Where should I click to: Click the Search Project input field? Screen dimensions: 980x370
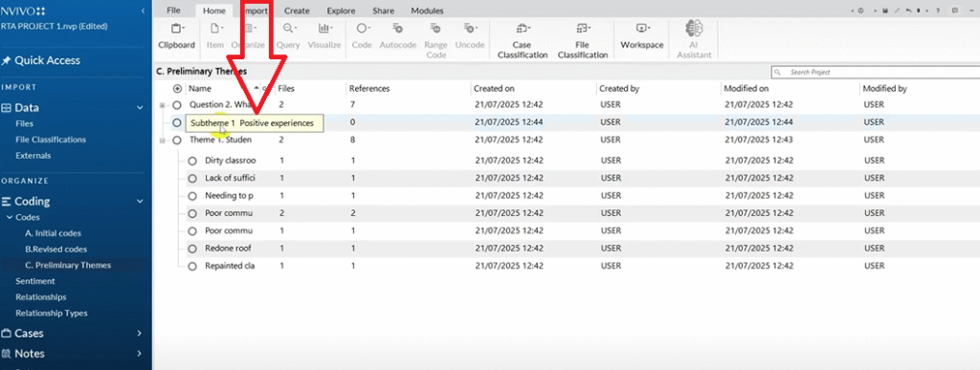(x=875, y=73)
